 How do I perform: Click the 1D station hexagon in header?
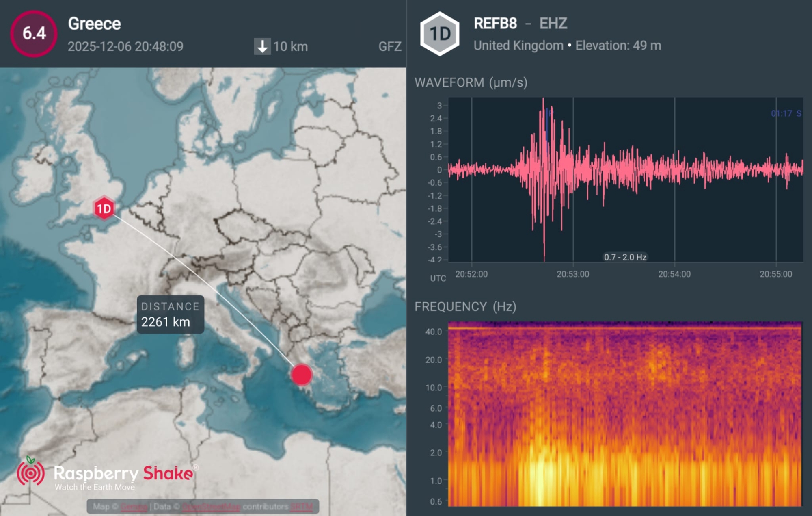click(x=440, y=34)
